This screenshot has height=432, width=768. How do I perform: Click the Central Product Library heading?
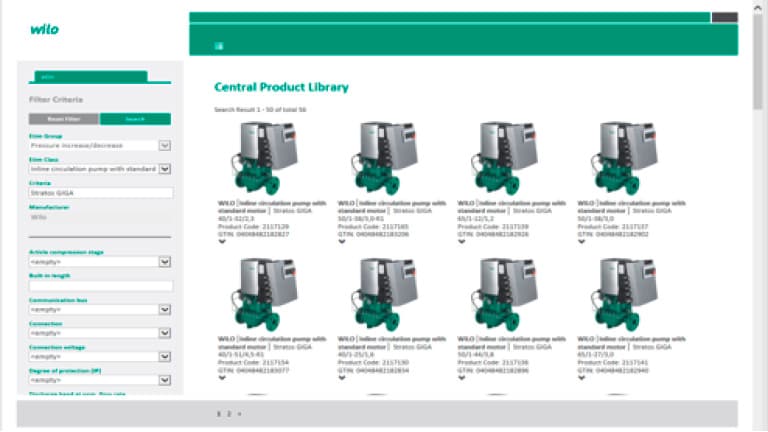[x=281, y=87]
